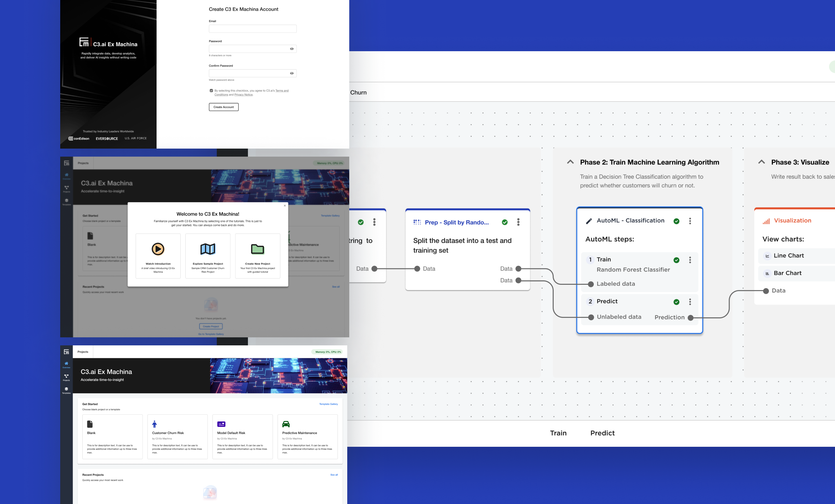Click the Overview home icon in bottom sidebar
The width and height of the screenshot is (835, 504).
tap(67, 364)
